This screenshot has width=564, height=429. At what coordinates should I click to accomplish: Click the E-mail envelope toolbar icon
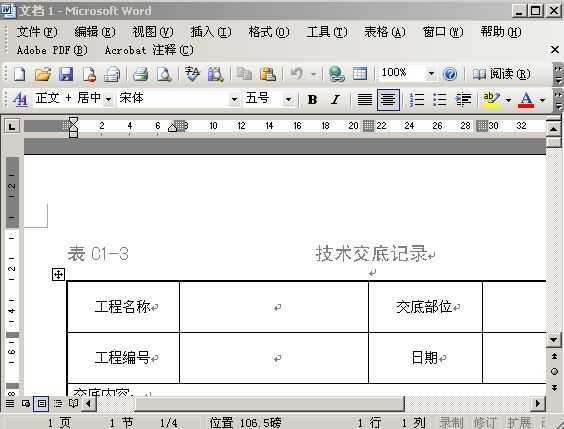tap(112, 74)
